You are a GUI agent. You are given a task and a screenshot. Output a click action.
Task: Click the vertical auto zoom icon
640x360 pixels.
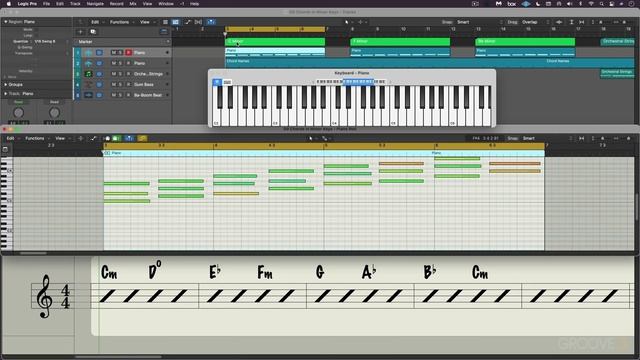click(571, 22)
